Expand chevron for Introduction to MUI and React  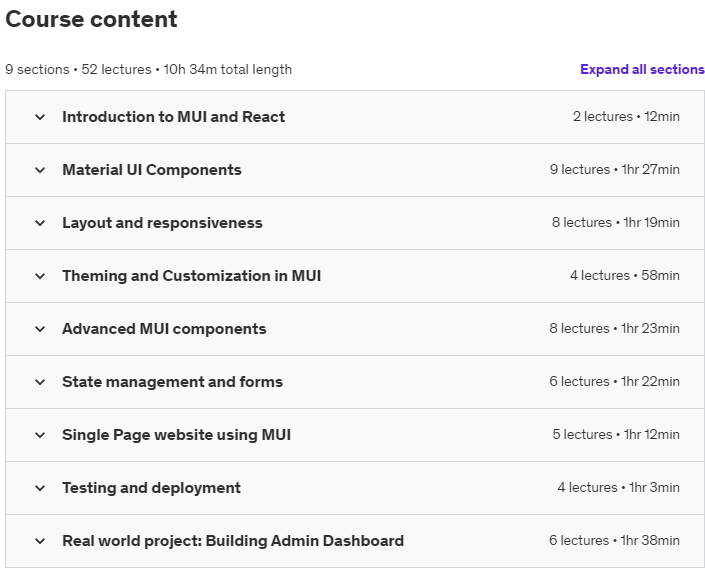40,117
